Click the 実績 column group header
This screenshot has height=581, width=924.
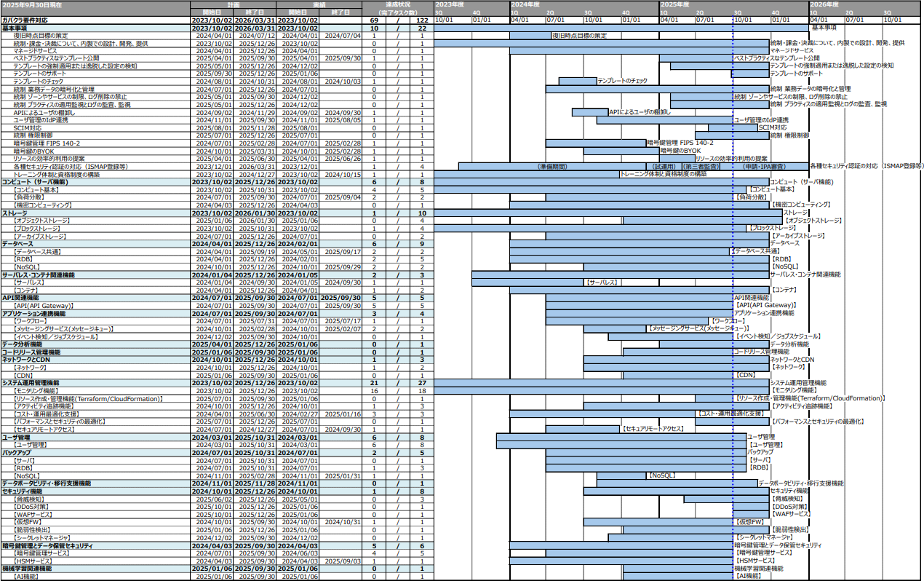point(319,4)
